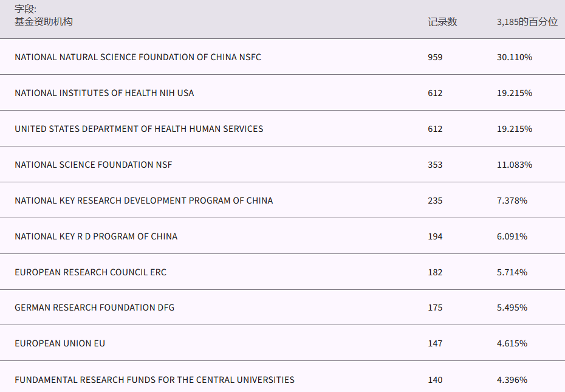Click the National Natural Science Foundation of China row

138,57
